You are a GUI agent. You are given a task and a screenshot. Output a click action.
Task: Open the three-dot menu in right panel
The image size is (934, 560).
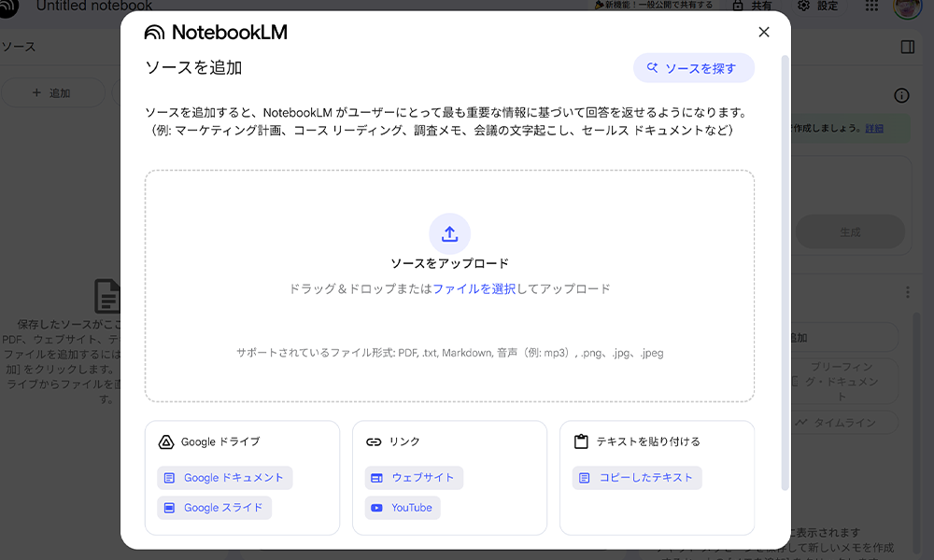(907, 292)
